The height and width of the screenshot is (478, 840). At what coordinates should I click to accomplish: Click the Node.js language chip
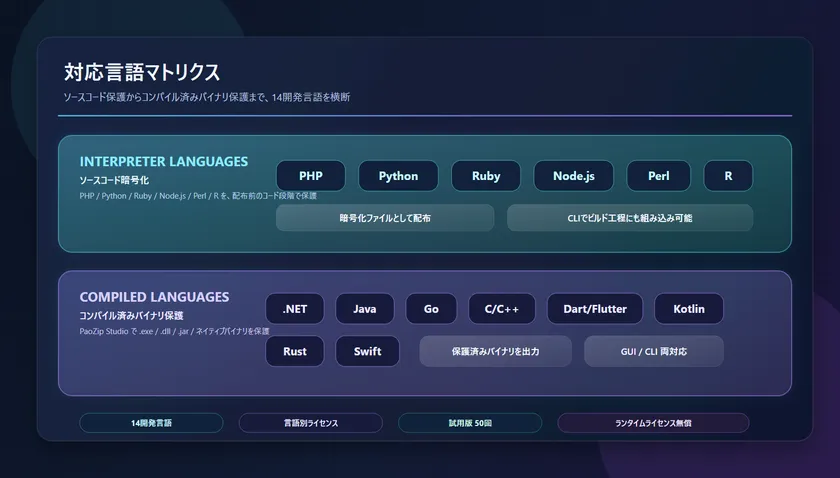[574, 176]
